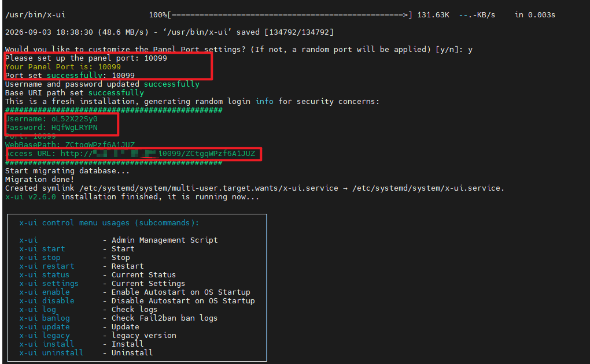
Task: Click the 'Admin Management Script' description
Action: [x=164, y=240]
